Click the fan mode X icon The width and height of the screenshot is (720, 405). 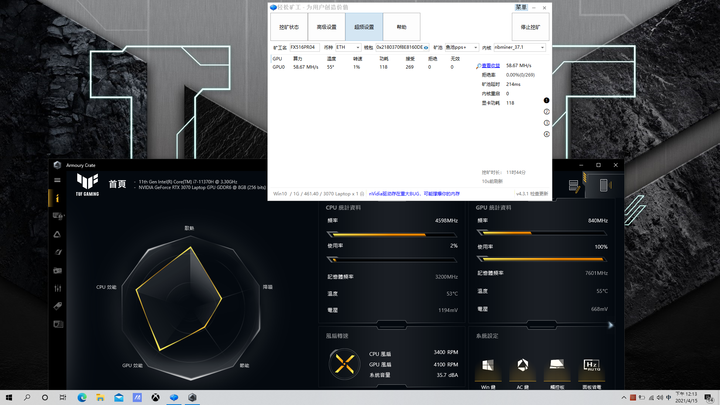pos(344,364)
